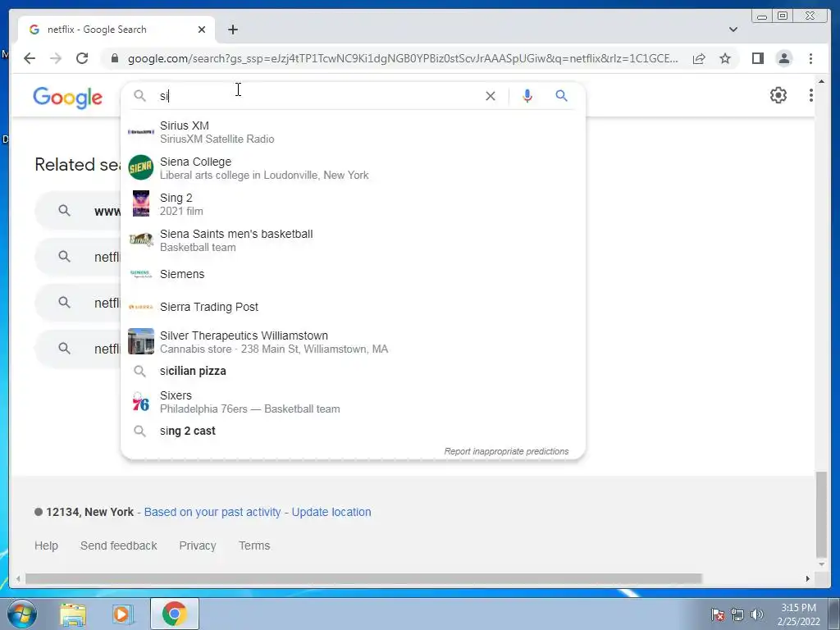Open the Help footer link
Image resolution: width=840 pixels, height=630 pixels.
(x=46, y=546)
